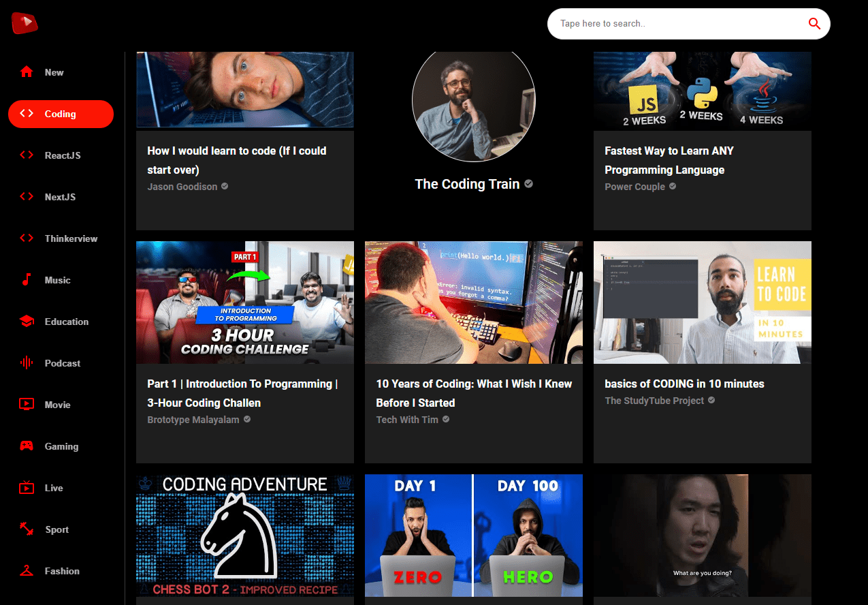Click the Coding Adventure chess bot thumbnail

(245, 536)
